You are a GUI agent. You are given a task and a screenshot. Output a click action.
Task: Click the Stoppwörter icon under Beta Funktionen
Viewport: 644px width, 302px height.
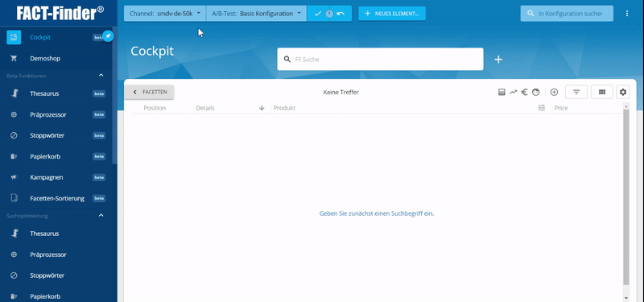[14, 135]
